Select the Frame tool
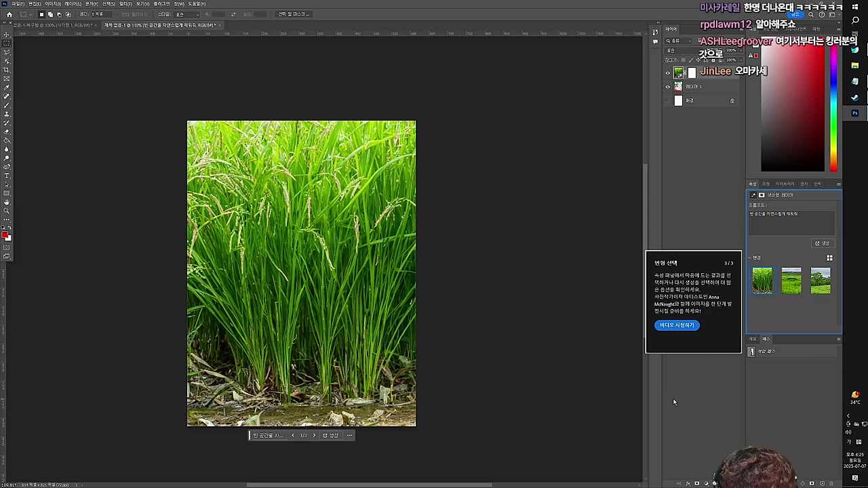 (x=7, y=79)
